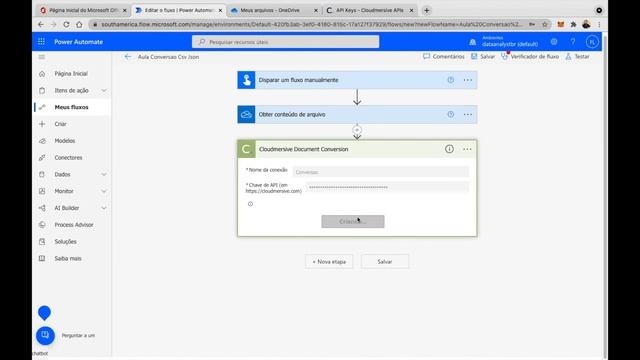Click Salvar in the top toolbar
Image resolution: width=640 pixels, height=360 pixels.
tap(483, 56)
